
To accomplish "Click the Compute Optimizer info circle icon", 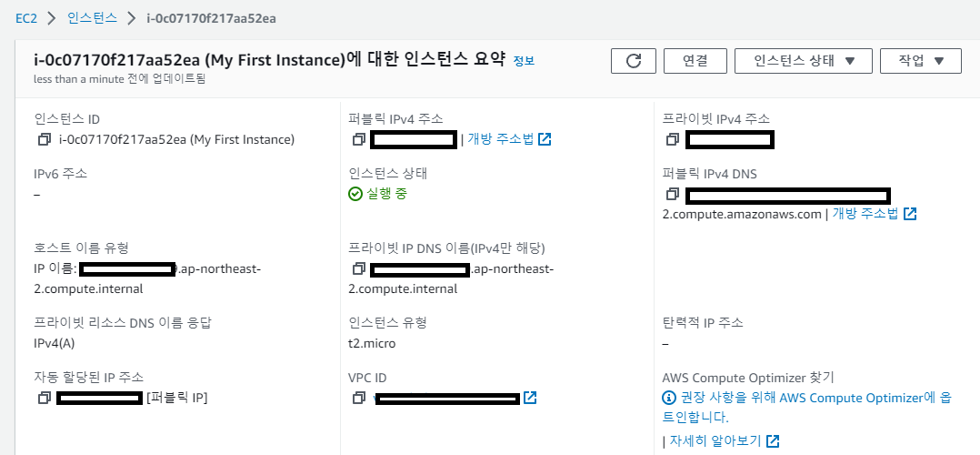I will point(669,398).
